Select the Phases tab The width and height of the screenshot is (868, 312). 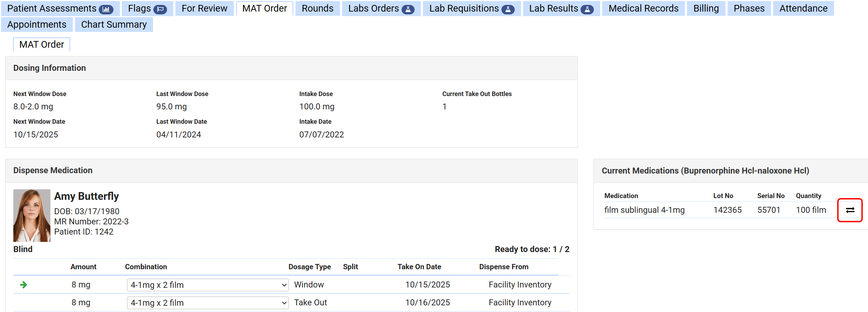click(x=749, y=8)
